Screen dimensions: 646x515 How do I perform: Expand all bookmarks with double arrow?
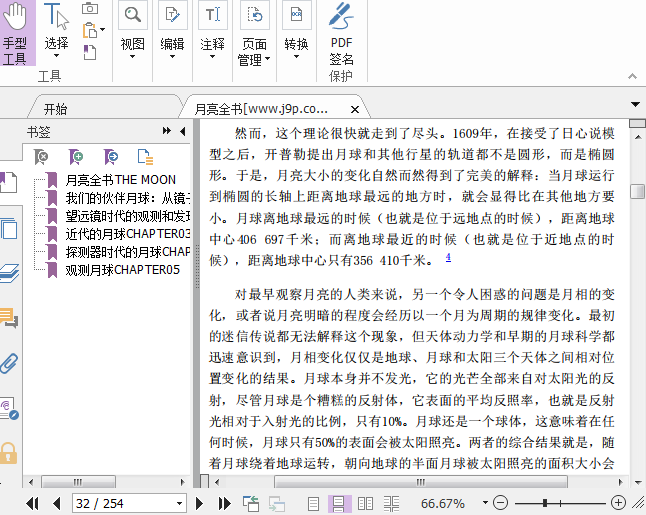click(167, 131)
